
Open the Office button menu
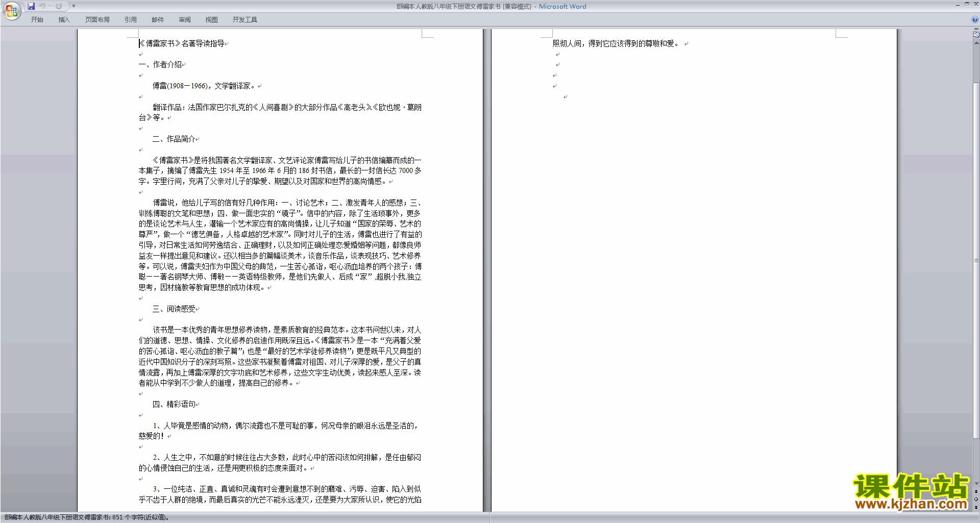click(x=11, y=10)
